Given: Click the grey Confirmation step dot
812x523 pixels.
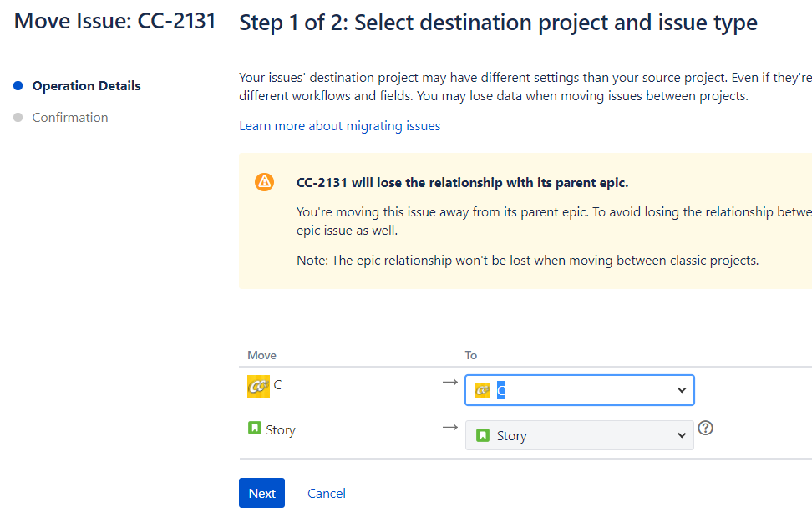Looking at the screenshot, I should click(18, 118).
